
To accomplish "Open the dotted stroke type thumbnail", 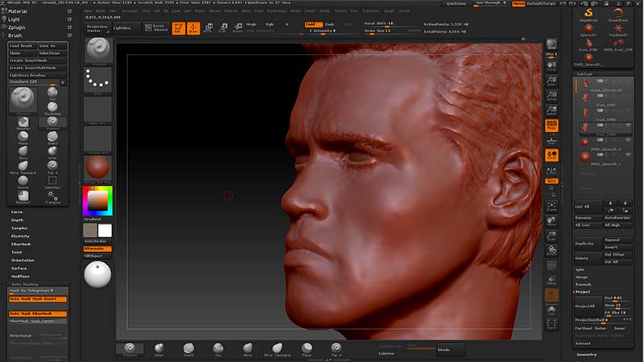I will click(97, 80).
